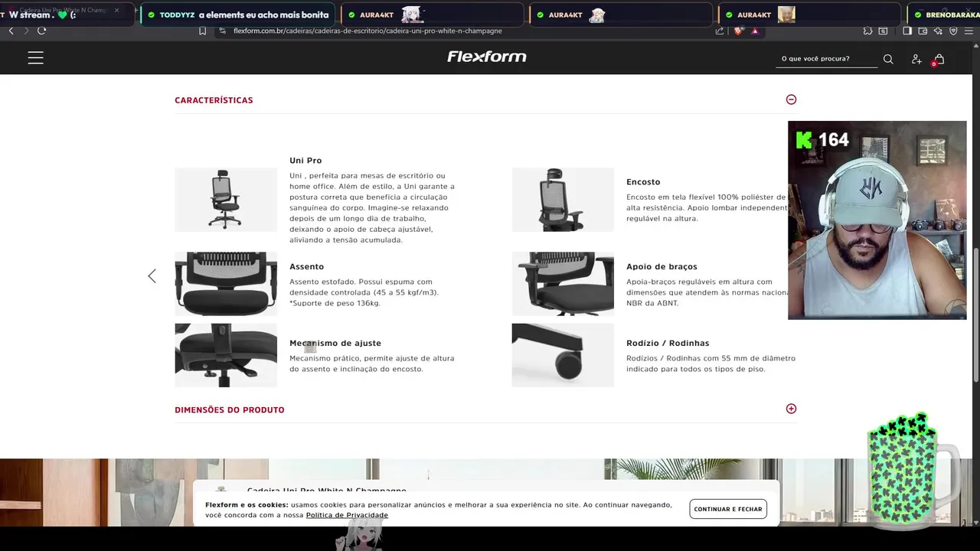Click the page vertical scrollbar thumb
Image resolution: width=980 pixels, height=551 pixels.
[x=975, y=316]
